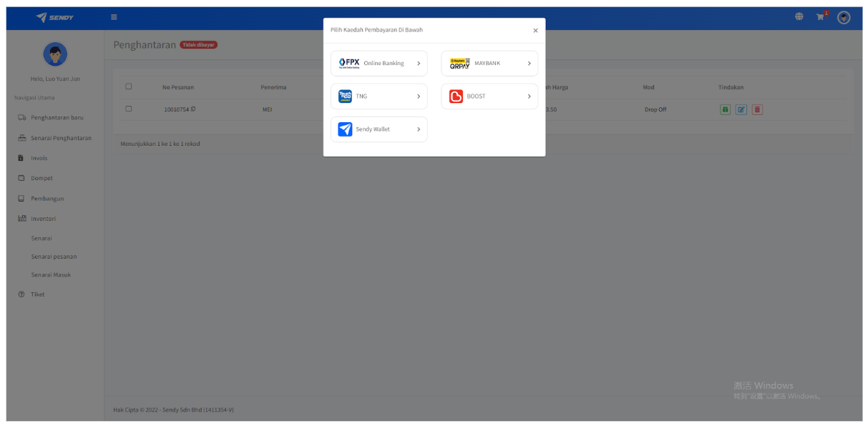Click the Hak Cipta Sendy Sdn Bhd footer
This screenshot has height=426, width=868.
(173, 410)
